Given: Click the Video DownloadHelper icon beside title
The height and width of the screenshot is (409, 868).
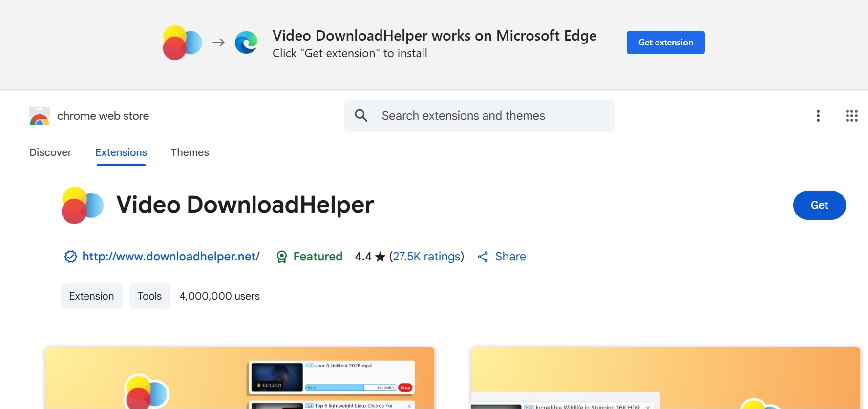Looking at the screenshot, I should click(83, 205).
